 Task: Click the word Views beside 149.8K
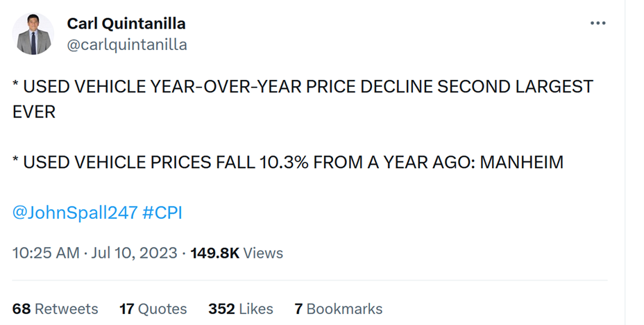coord(263,253)
